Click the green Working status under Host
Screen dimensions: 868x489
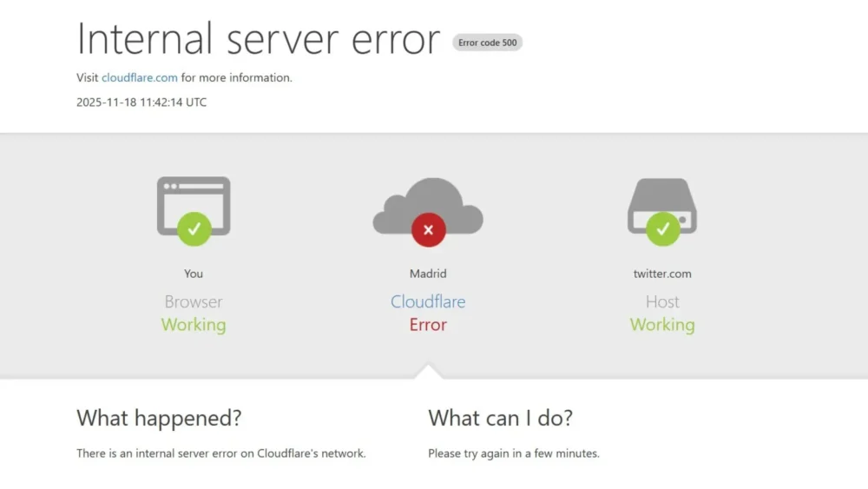pos(662,325)
